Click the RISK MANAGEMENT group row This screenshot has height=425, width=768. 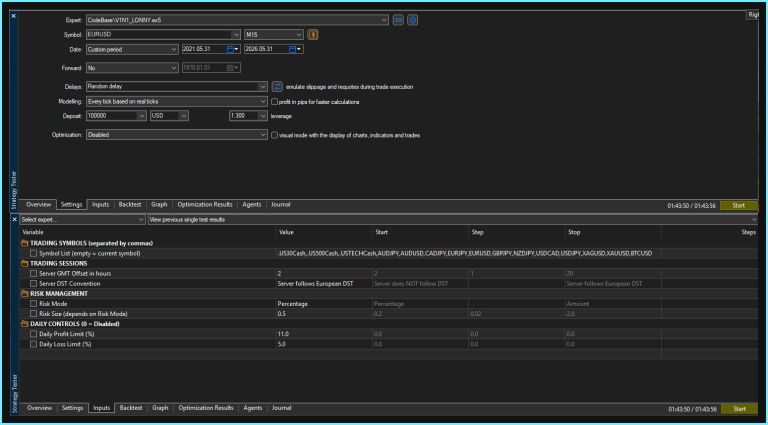click(389, 294)
